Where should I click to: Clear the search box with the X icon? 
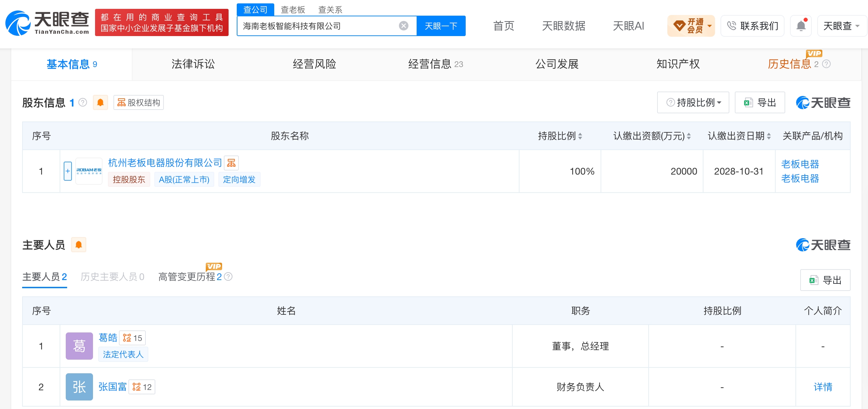coord(404,26)
